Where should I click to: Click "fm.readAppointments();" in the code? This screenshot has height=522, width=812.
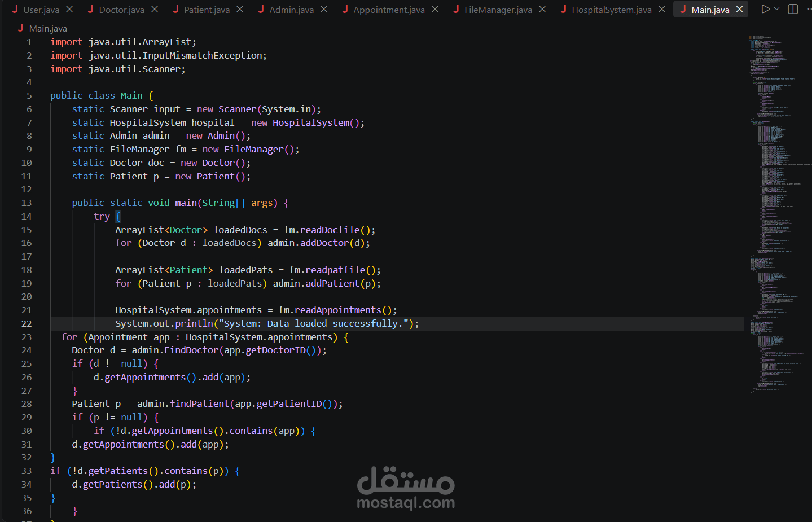tap(338, 310)
